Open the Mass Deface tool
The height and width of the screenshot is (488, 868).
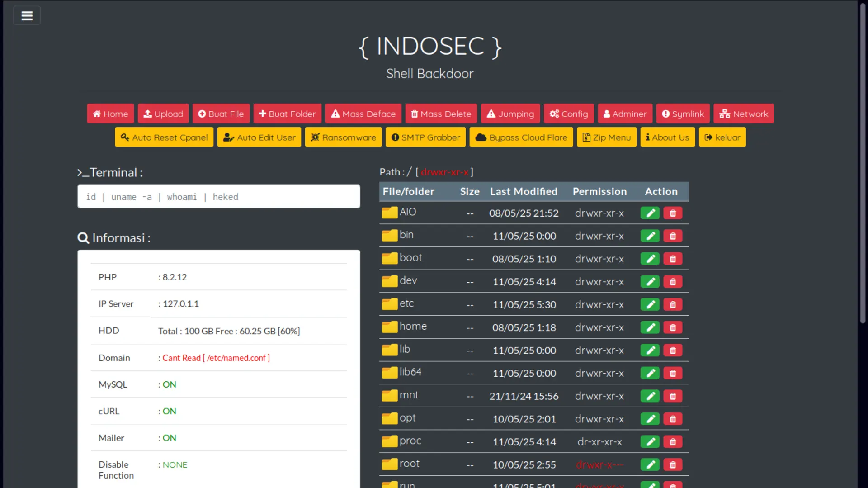[x=363, y=114]
